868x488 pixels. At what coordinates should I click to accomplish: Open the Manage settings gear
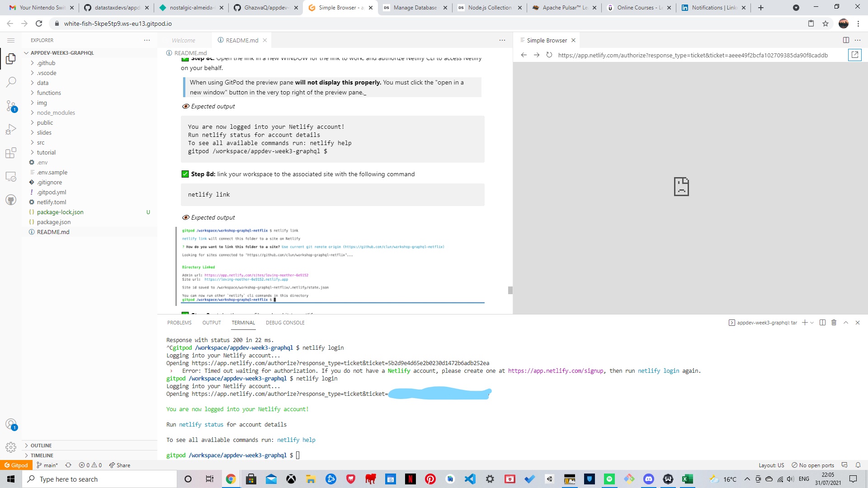(x=11, y=447)
